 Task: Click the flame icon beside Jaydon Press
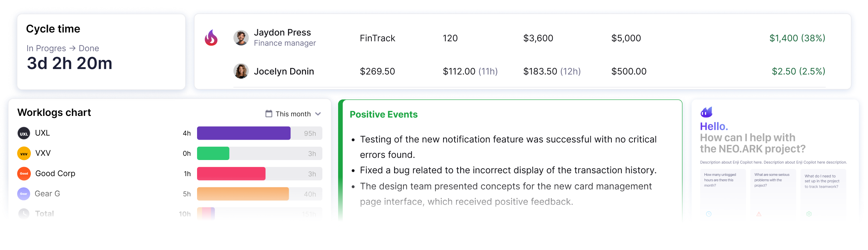(x=211, y=38)
